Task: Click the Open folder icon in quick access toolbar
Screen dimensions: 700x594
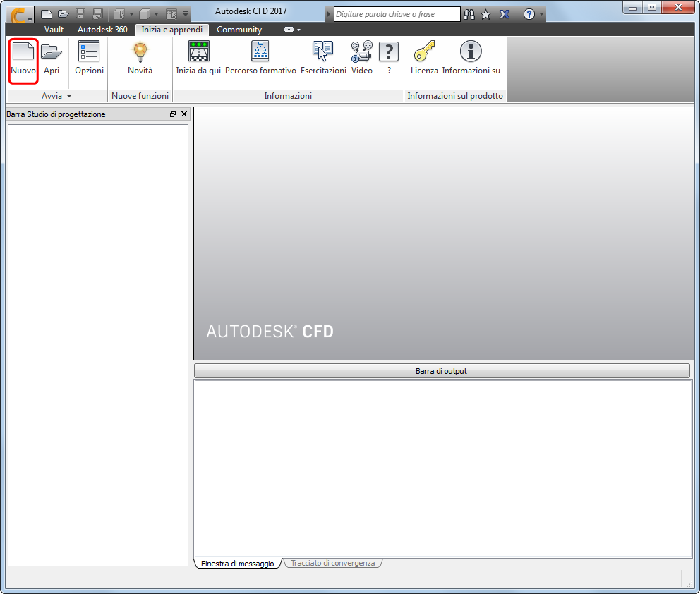Action: [x=64, y=14]
